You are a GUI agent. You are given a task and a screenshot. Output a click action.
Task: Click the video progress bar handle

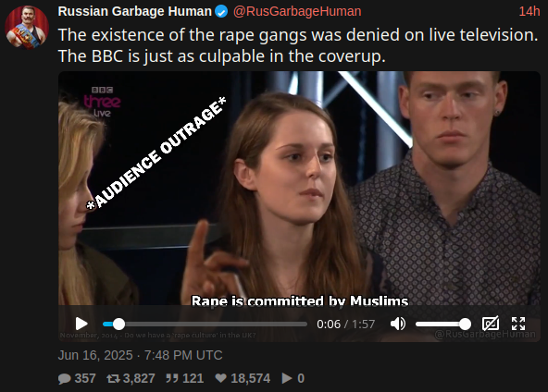click(118, 324)
